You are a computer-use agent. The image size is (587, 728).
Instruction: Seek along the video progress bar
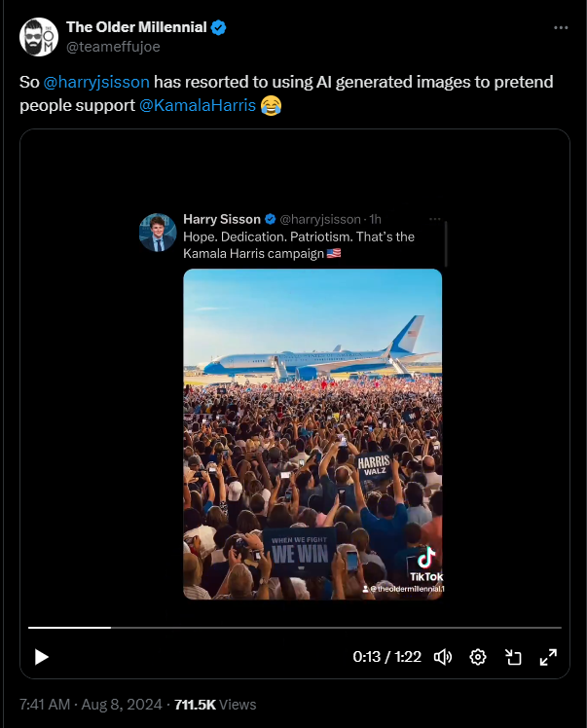point(294,628)
